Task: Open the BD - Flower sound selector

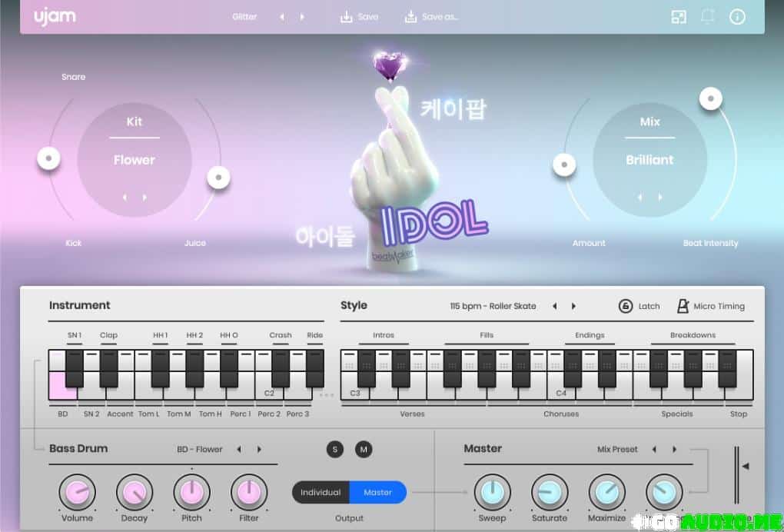Action: click(x=199, y=450)
